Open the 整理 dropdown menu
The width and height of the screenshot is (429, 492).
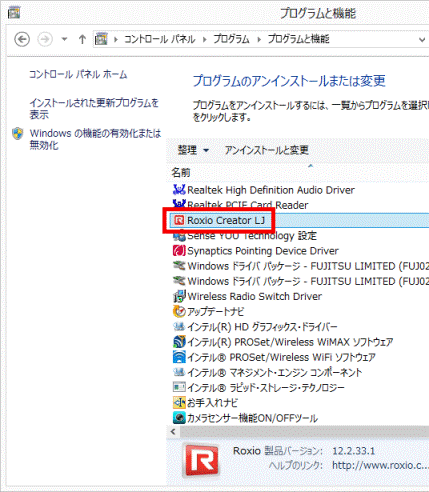[193, 150]
